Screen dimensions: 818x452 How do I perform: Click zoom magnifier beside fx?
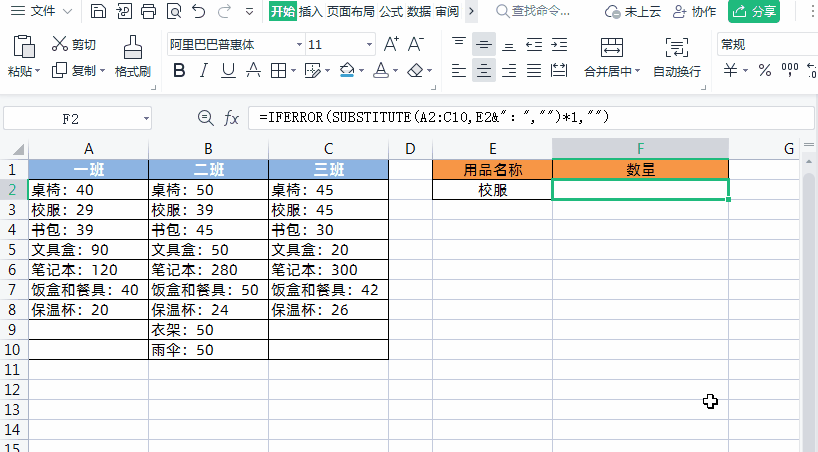click(x=206, y=118)
